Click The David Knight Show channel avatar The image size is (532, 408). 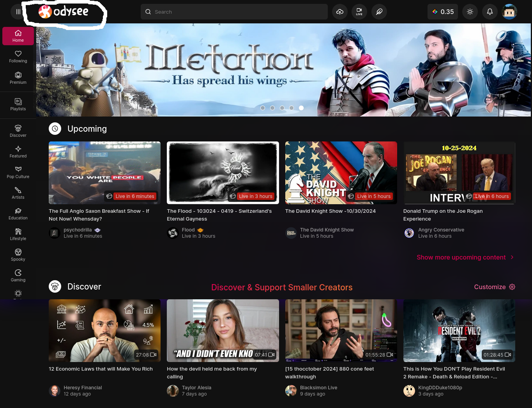click(291, 233)
